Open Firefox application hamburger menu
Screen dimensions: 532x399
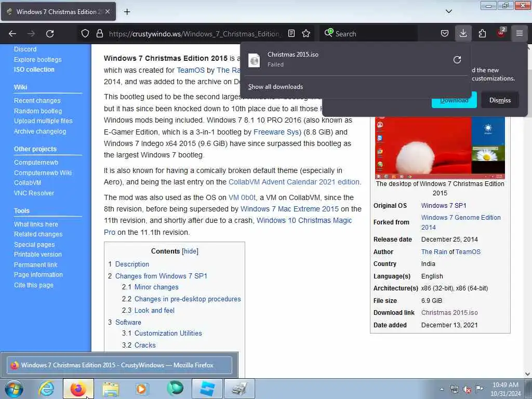pos(520,33)
